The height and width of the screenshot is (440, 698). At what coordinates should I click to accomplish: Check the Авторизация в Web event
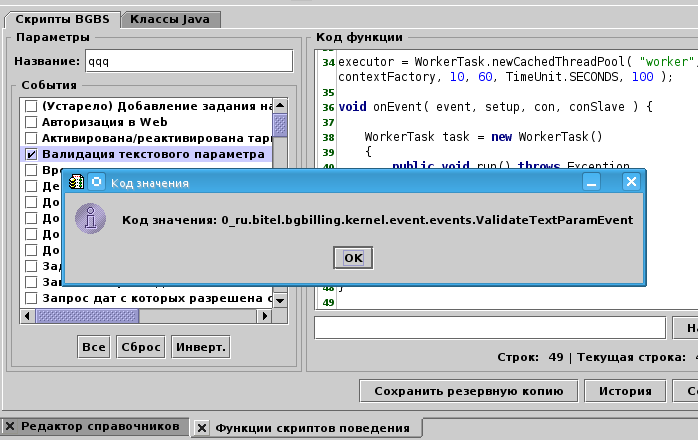point(32,122)
